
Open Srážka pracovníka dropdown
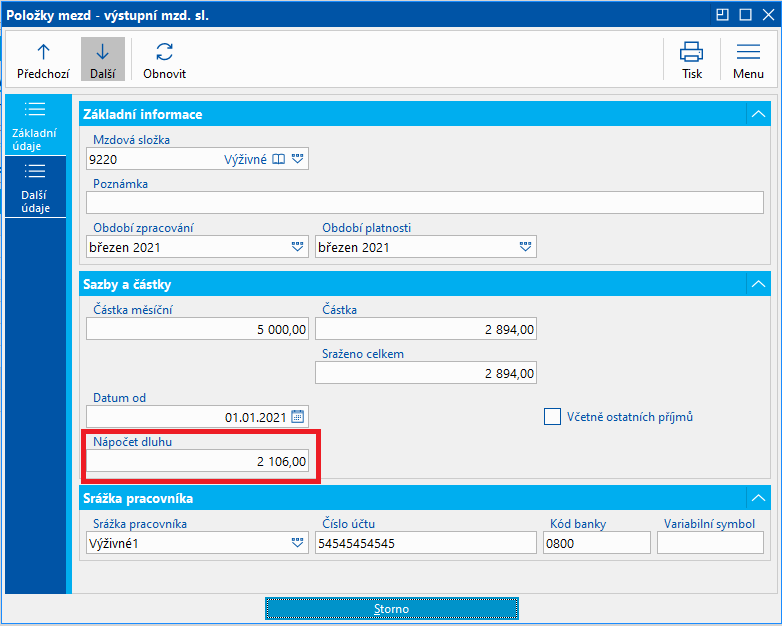point(297,543)
